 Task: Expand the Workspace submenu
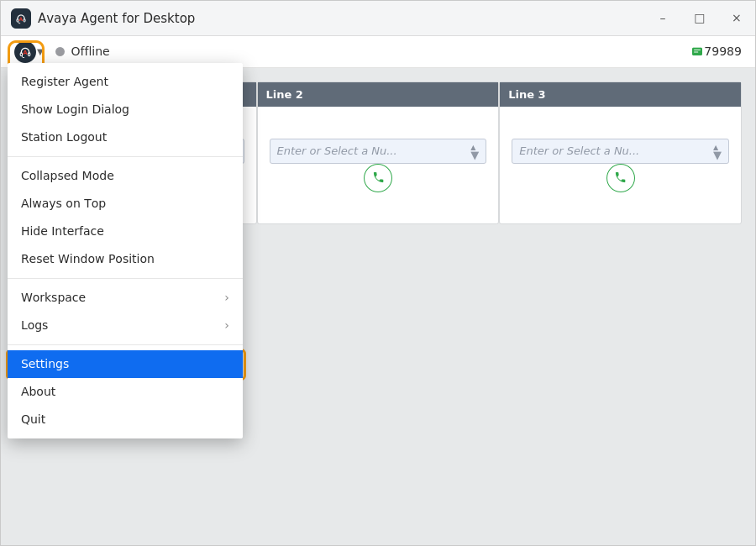(125, 297)
